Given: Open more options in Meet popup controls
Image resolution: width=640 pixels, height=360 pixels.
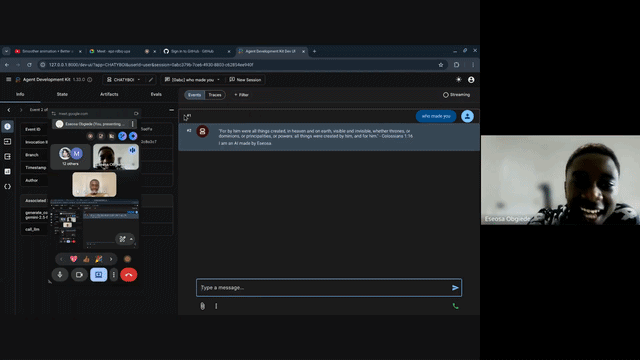Looking at the screenshot, I should point(114,275).
